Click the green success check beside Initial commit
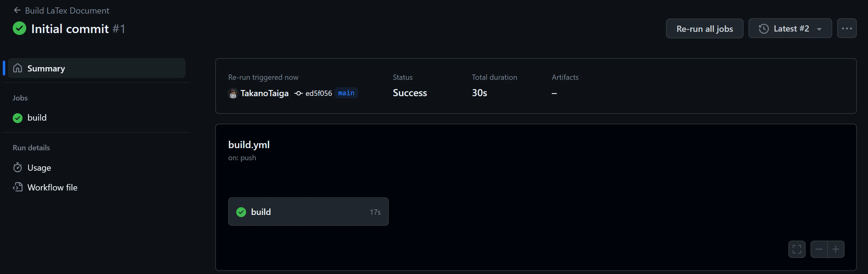This screenshot has width=868, height=274. pyautogui.click(x=19, y=28)
